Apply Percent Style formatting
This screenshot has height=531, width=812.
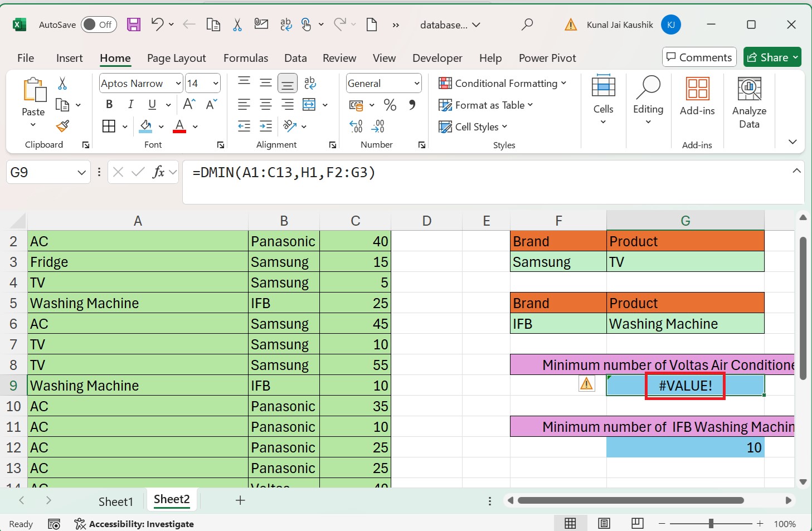click(x=390, y=105)
